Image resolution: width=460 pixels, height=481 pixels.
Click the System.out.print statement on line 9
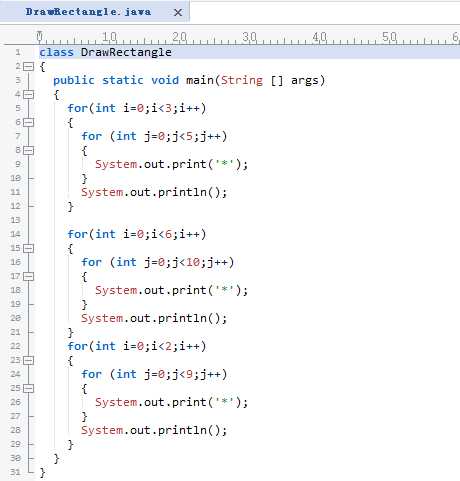172,164
